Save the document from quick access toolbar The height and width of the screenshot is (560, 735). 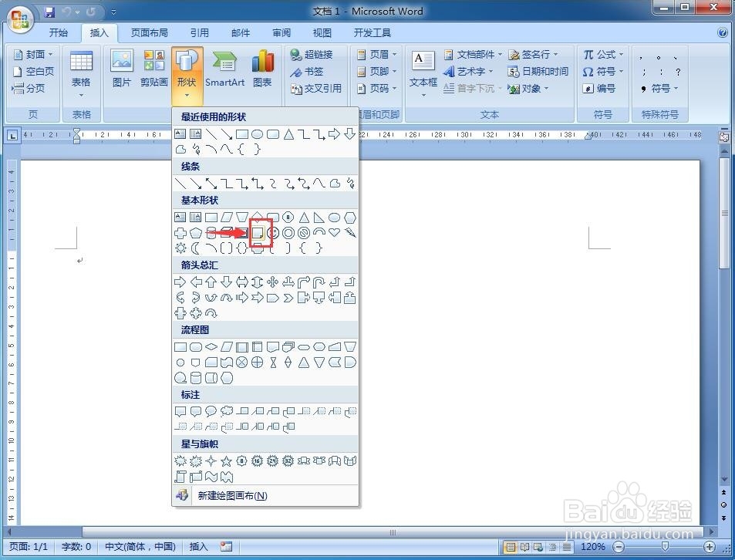[49, 12]
